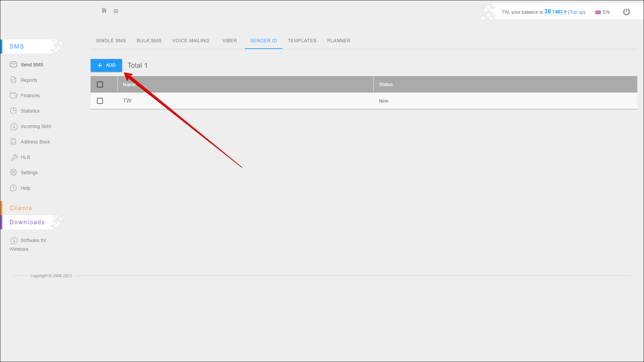Open Finances wallet icon
This screenshot has width=644, height=362.
click(x=13, y=96)
